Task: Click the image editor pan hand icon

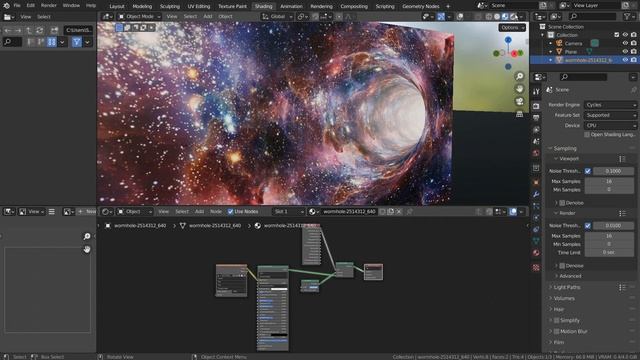Action: pyautogui.click(x=87, y=249)
